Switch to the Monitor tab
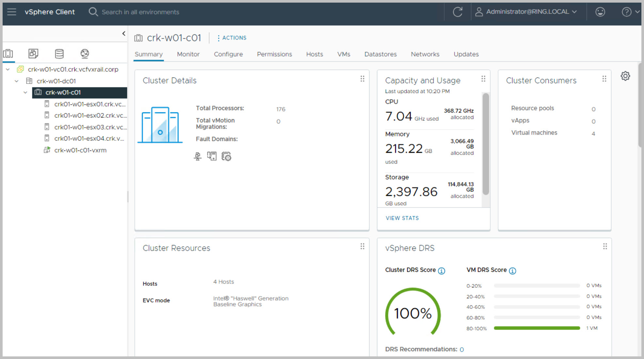Viewport: 644px width, 359px height. click(188, 54)
